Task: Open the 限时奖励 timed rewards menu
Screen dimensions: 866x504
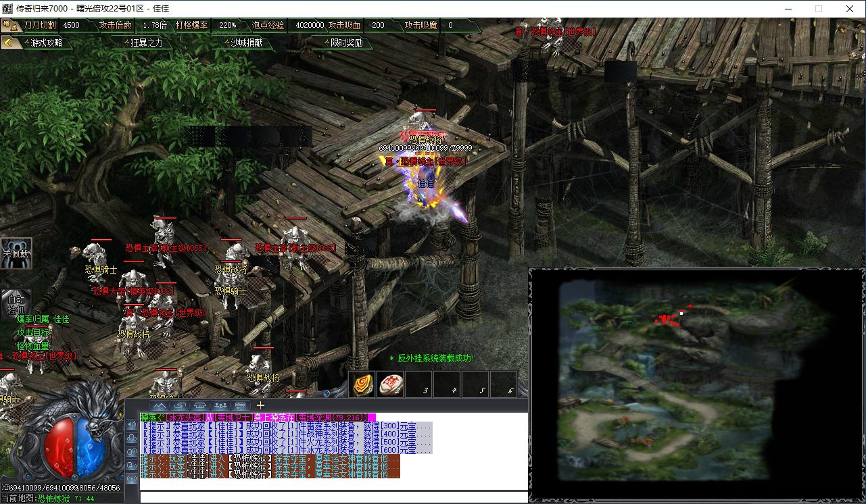Action: click(346, 43)
